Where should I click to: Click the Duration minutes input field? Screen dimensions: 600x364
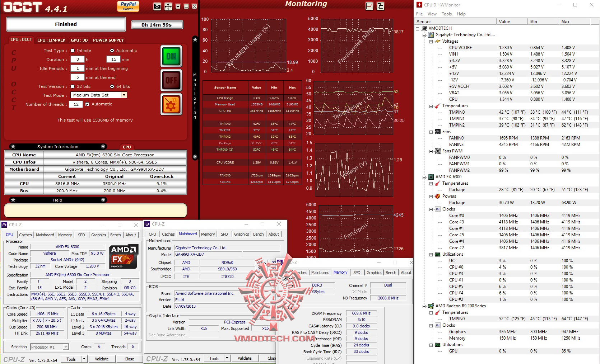coord(113,59)
